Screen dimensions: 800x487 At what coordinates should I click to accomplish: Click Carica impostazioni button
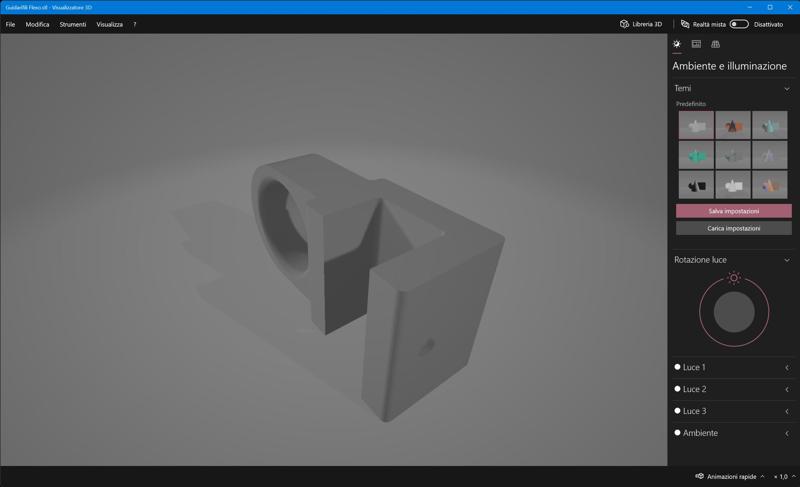[734, 228]
